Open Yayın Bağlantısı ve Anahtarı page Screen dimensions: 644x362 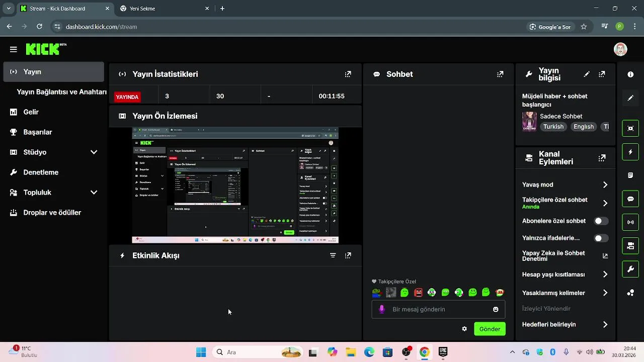[x=61, y=92]
